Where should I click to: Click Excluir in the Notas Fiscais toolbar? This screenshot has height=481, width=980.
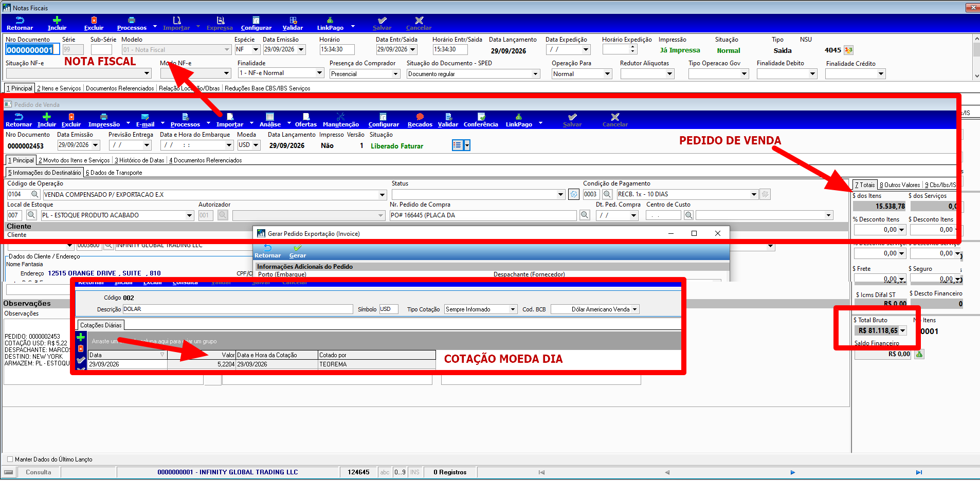[x=94, y=23]
